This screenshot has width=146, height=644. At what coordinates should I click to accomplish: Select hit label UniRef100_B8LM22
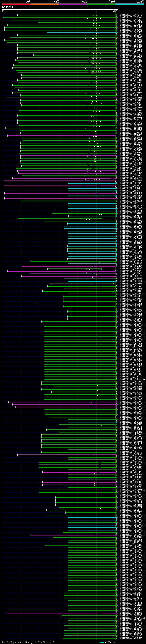[x=131, y=183]
